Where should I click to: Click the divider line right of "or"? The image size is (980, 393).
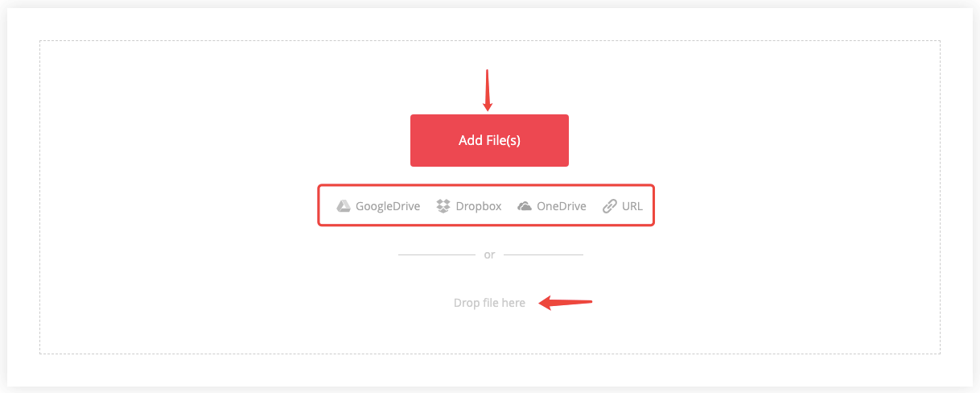(x=543, y=254)
